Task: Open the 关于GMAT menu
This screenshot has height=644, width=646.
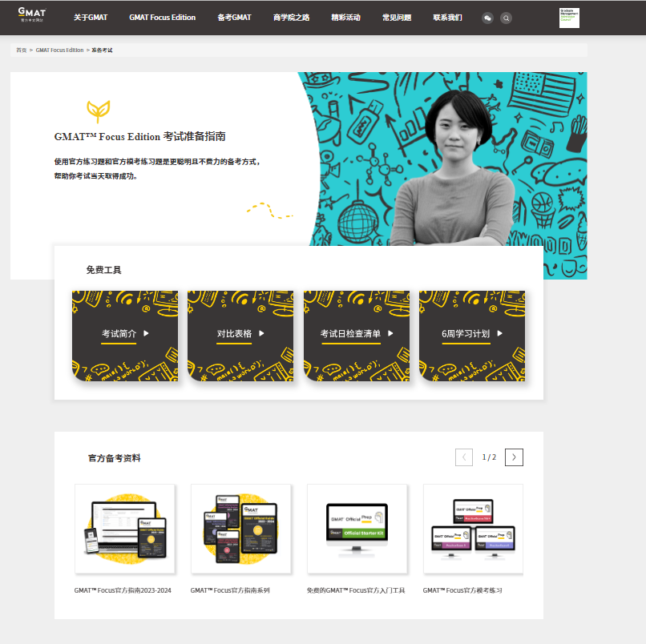Action: pos(91,18)
